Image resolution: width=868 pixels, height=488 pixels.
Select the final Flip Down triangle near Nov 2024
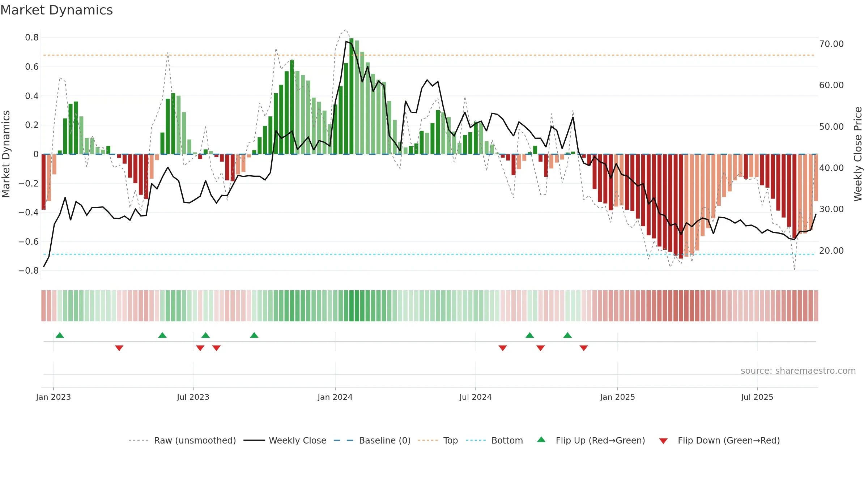pyautogui.click(x=584, y=348)
